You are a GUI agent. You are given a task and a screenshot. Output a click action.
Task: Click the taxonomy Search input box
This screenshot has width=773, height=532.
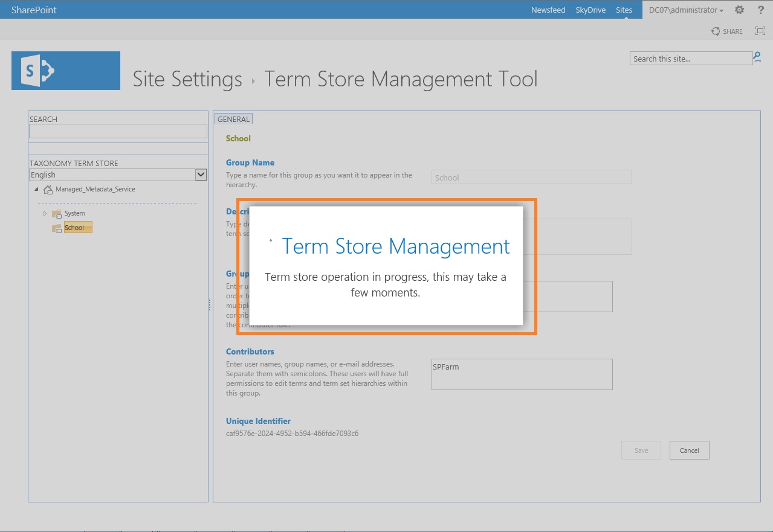[117, 131]
